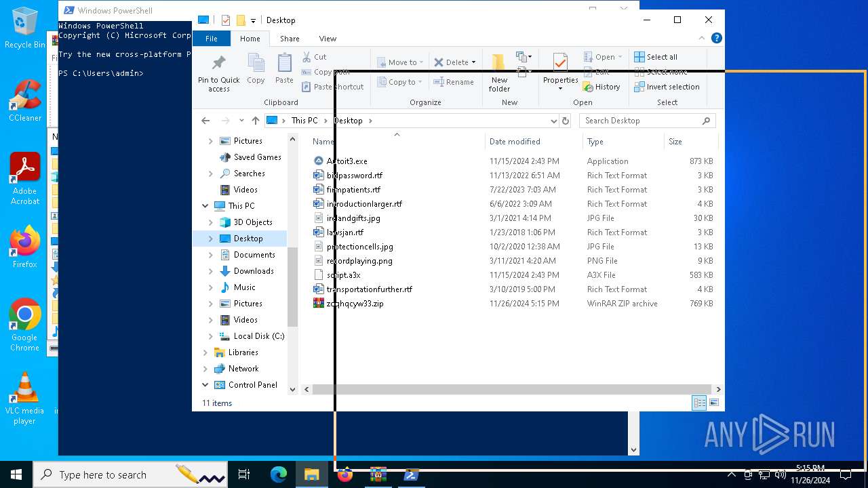Expand the address bar history dropdown
This screenshot has height=488, width=868.
554,121
